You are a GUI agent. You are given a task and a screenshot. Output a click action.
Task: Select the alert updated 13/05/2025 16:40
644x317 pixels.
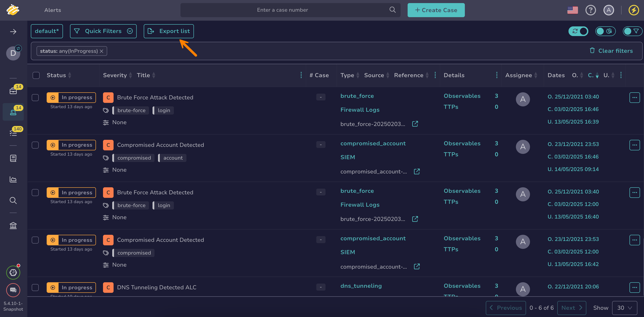pos(35,192)
